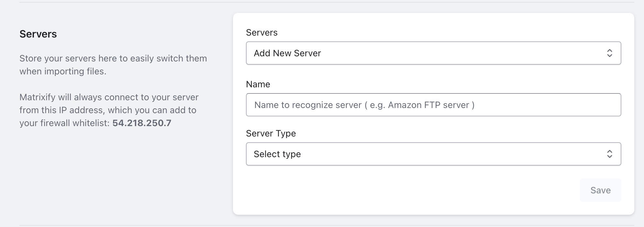The width and height of the screenshot is (644, 227).
Task: Click the 'when importing files' text line
Action: (63, 71)
